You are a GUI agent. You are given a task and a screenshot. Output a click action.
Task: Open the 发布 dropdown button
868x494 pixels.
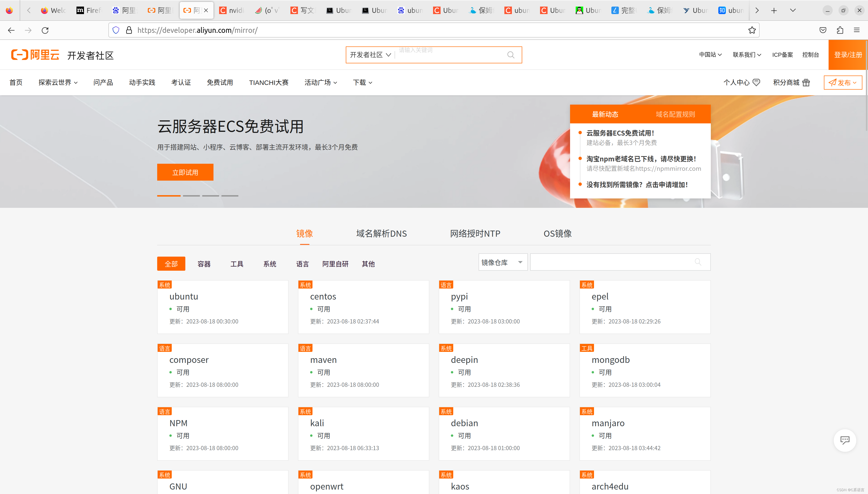[843, 82]
